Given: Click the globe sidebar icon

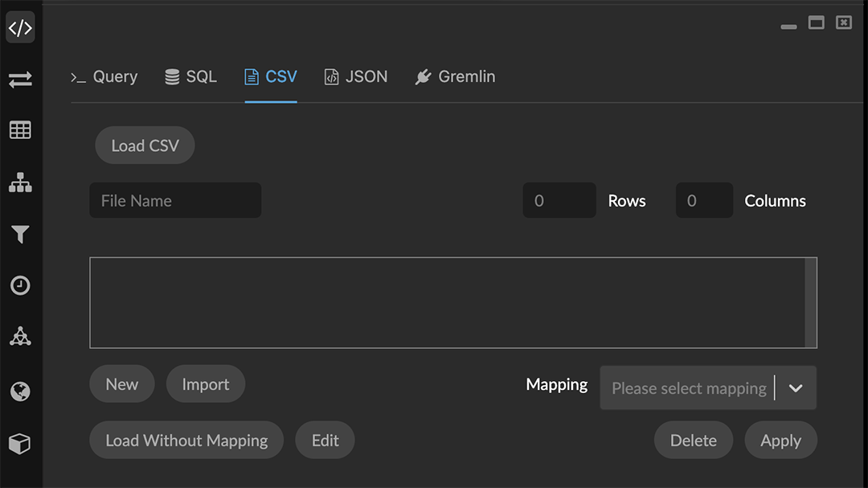Looking at the screenshot, I should pos(20,392).
